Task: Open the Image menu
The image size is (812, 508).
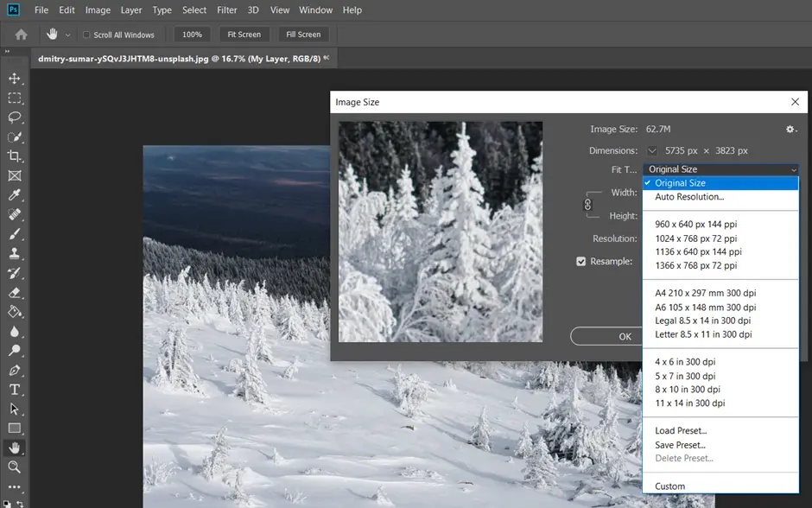Action: [97, 10]
